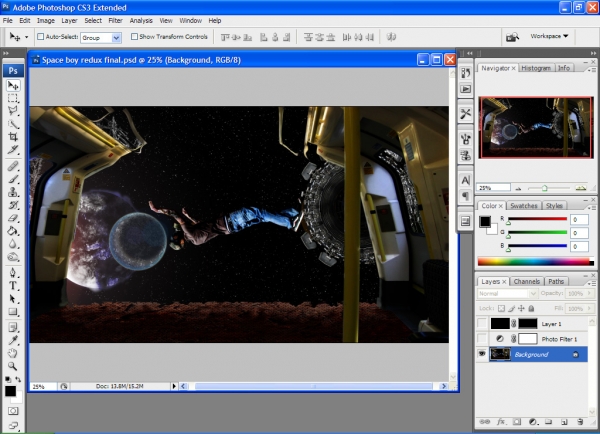
Task: Click the color spectrum ramp bar
Action: coord(535,262)
